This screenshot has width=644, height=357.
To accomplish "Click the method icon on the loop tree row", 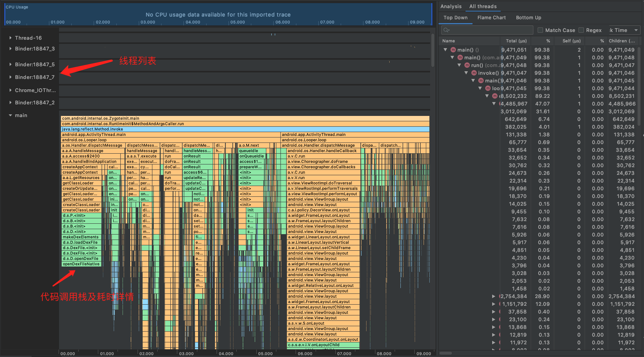I will click(x=488, y=88).
